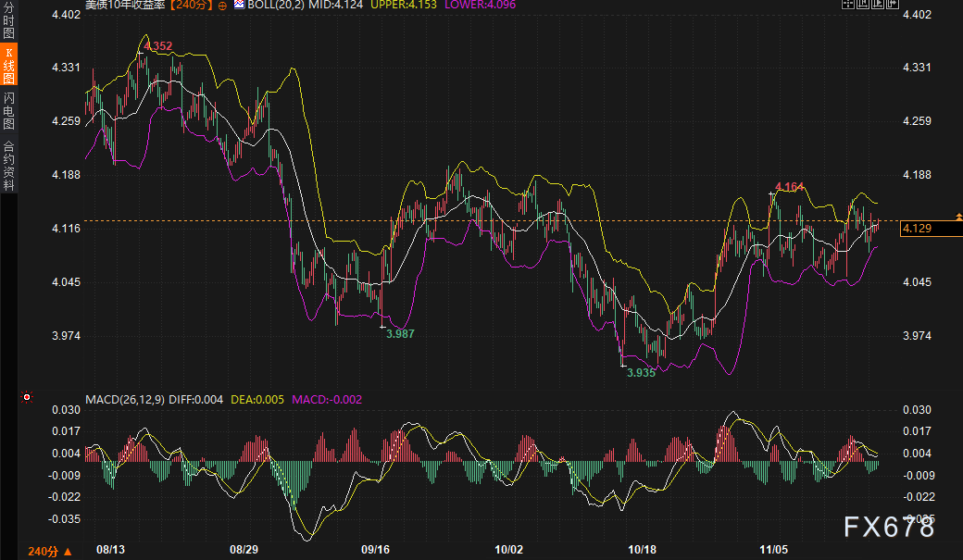Viewport: 963px width, 560px height.
Task: Click the scroll-to-latest arrow icon
Action: pyautogui.click(x=893, y=5)
